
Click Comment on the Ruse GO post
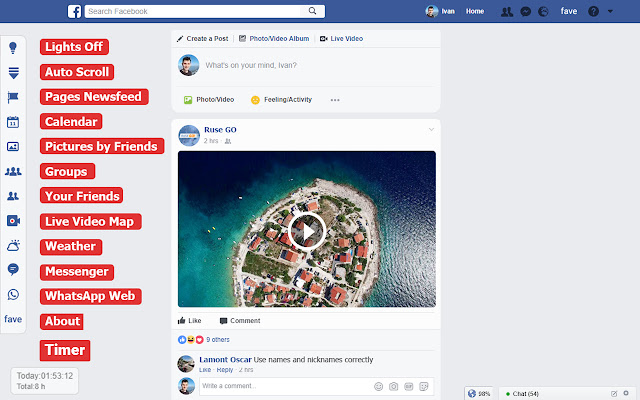(x=240, y=321)
